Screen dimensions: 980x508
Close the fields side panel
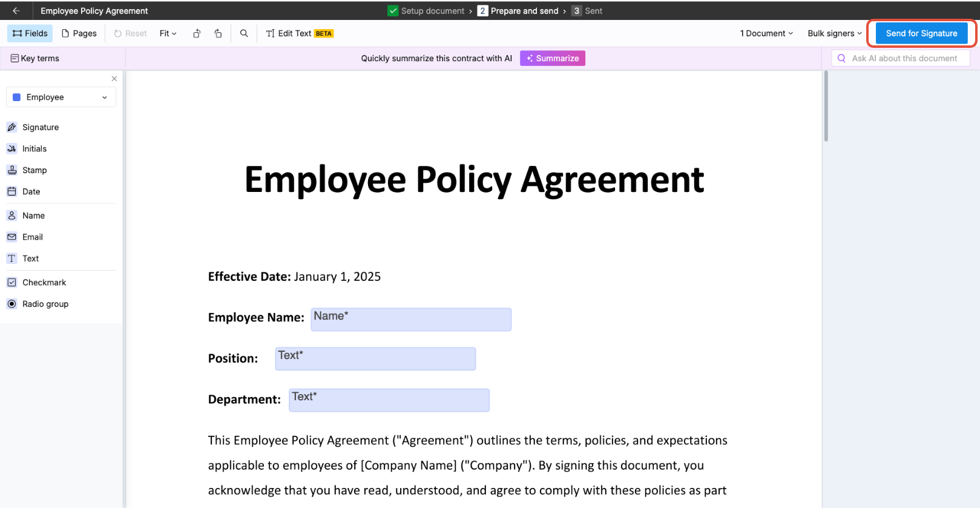coord(114,79)
